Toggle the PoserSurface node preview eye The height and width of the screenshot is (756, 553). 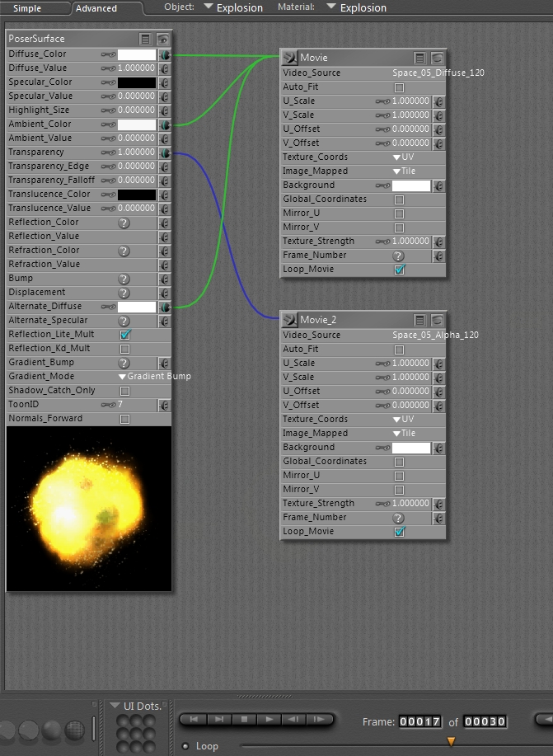(163, 39)
